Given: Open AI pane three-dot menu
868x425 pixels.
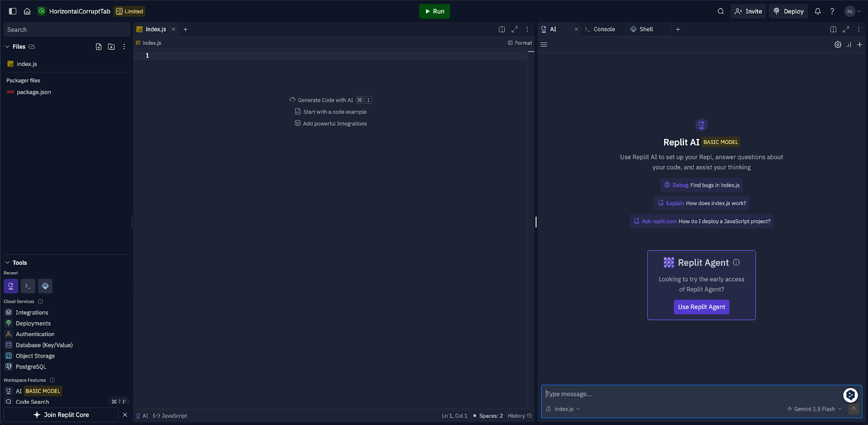Looking at the screenshot, I should (859, 29).
